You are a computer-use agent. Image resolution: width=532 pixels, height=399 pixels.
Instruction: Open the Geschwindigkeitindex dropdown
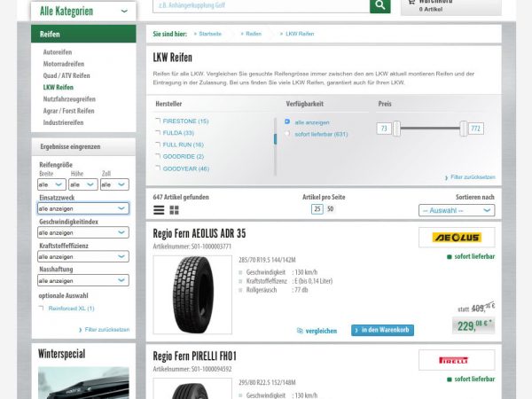83,232
